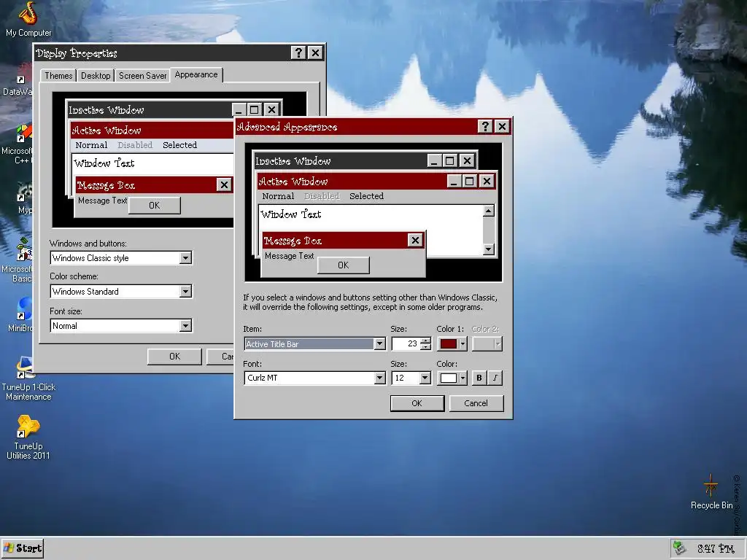Click the OK button in Advanced Appearance preview message box
Viewport: 747px width, 560px height.
tap(343, 265)
